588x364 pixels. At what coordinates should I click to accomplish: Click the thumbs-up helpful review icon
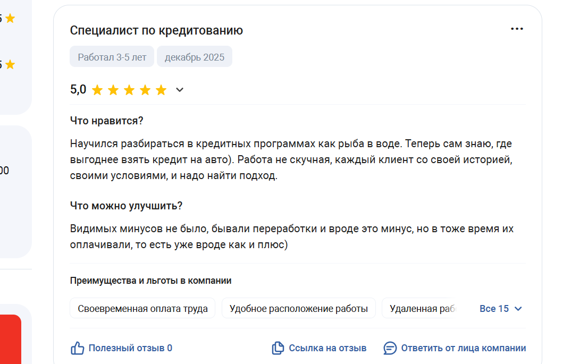point(78,349)
